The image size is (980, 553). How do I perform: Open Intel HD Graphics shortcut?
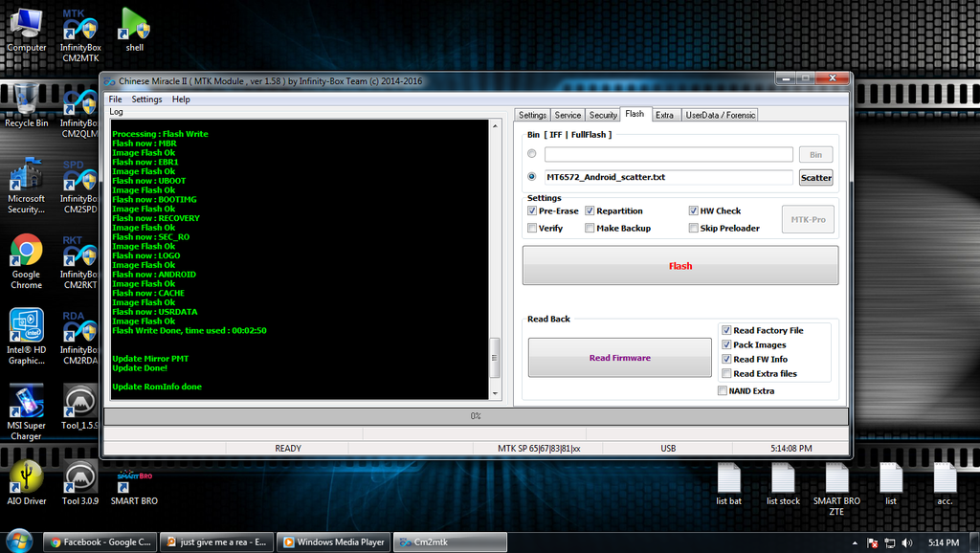click(26, 337)
